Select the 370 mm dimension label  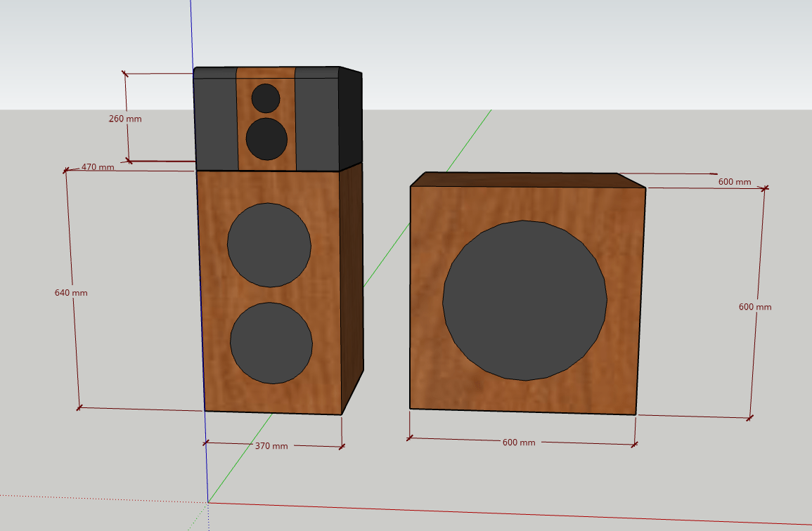[x=271, y=446]
